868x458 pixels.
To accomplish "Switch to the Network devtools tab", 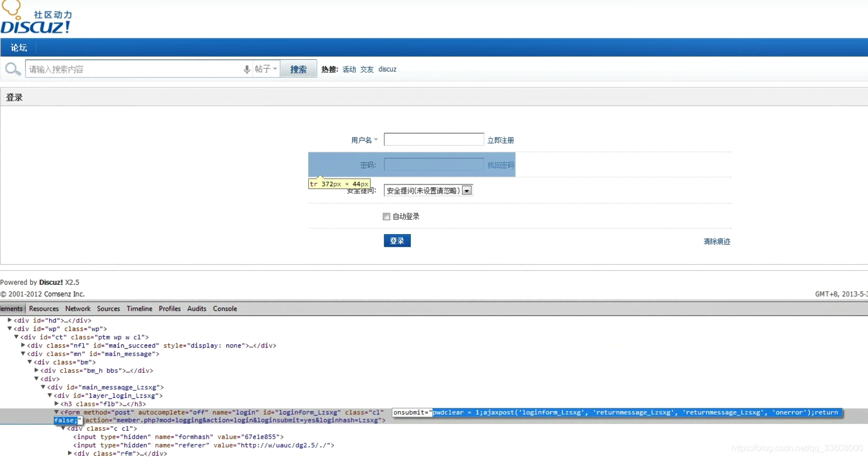I will tap(78, 309).
